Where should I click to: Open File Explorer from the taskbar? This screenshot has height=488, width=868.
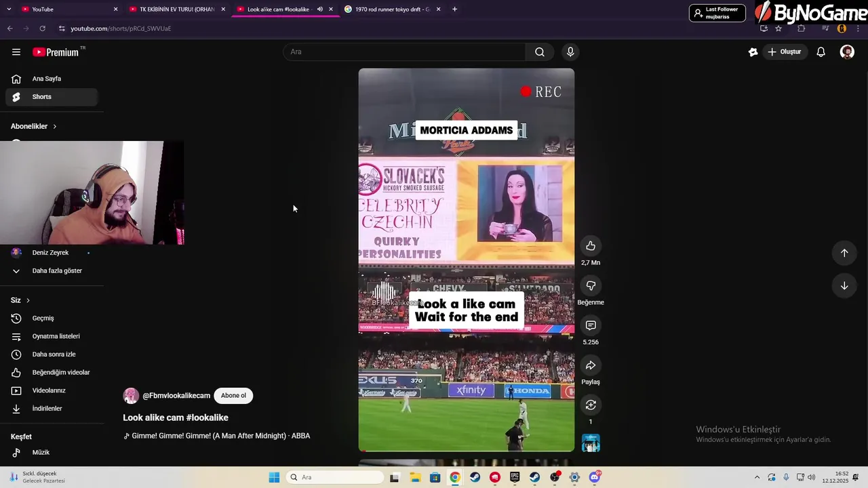point(414,477)
